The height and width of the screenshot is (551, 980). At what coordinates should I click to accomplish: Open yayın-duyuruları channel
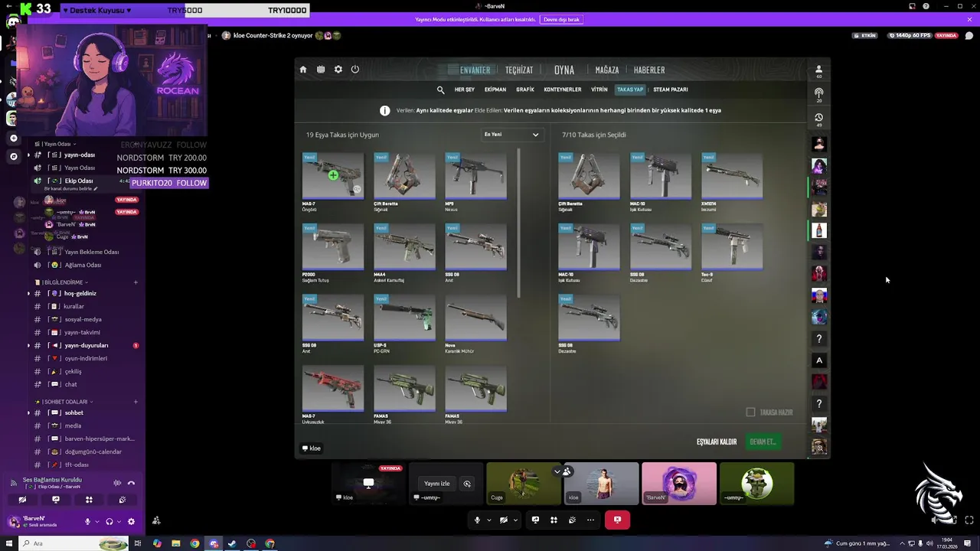click(x=86, y=345)
